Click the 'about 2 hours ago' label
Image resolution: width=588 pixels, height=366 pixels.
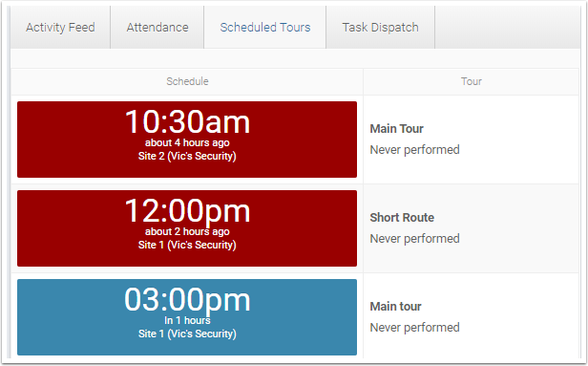point(187,231)
